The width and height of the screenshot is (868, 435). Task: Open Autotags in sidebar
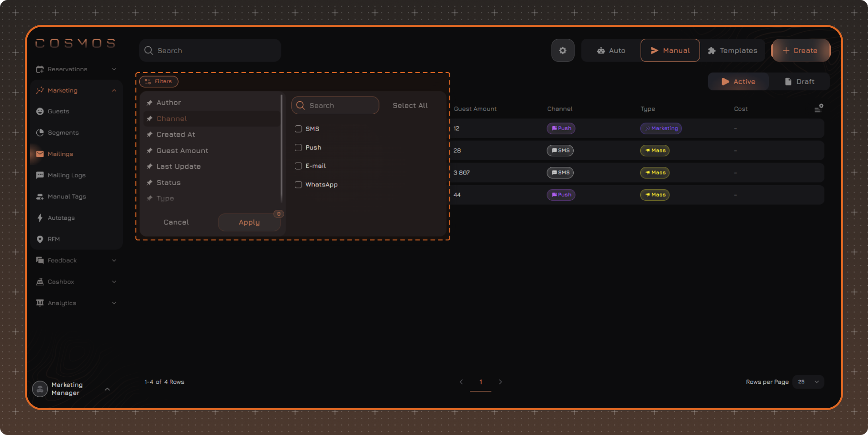61,218
